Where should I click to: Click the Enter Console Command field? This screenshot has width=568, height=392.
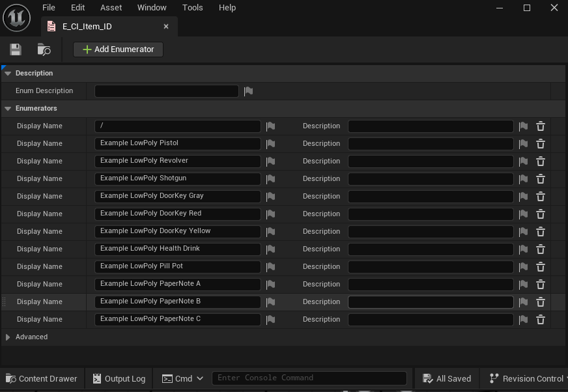point(309,378)
